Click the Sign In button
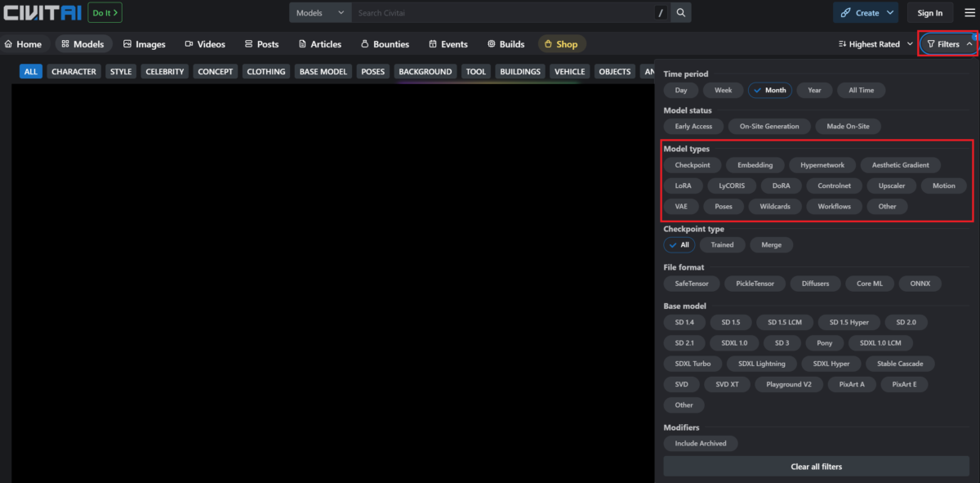The height and width of the screenshot is (483, 980). click(x=929, y=12)
